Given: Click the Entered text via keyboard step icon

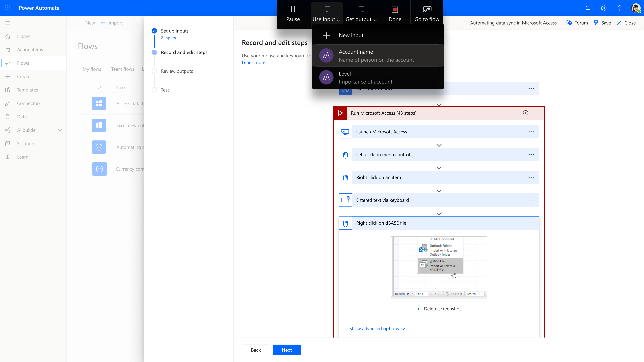Looking at the screenshot, I should point(345,200).
